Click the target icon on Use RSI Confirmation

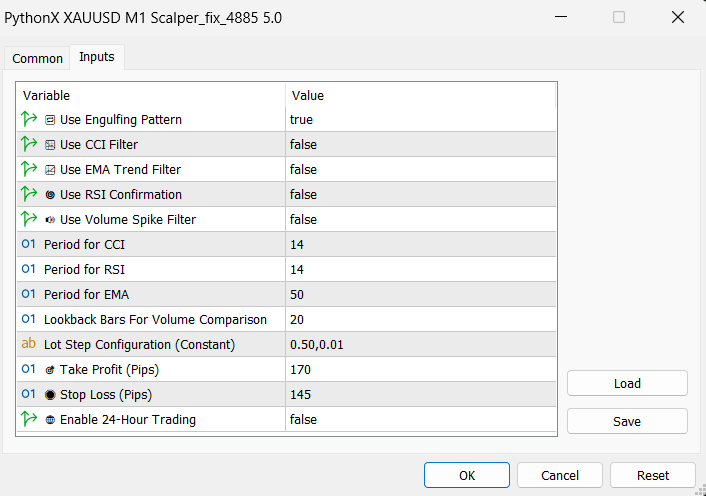click(x=50, y=195)
